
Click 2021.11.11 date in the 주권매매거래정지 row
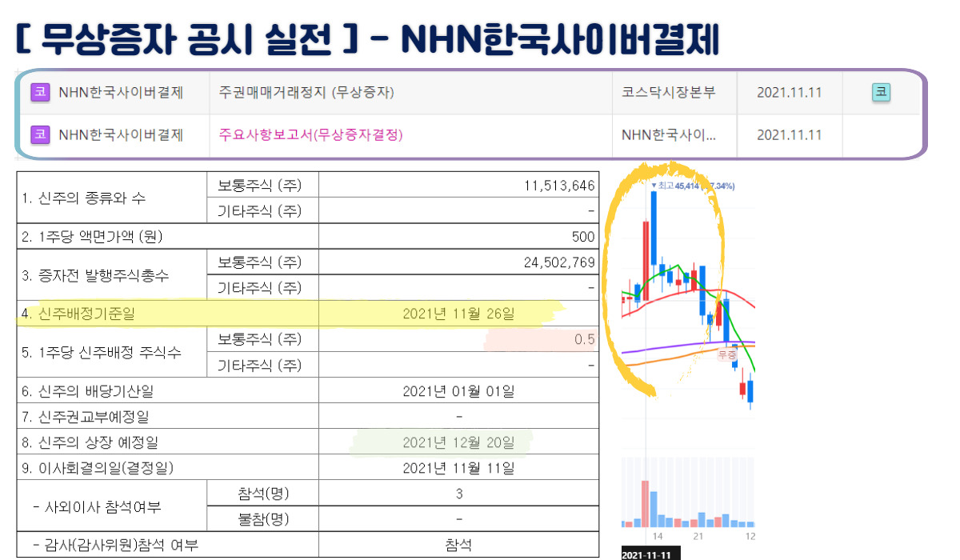tap(789, 93)
